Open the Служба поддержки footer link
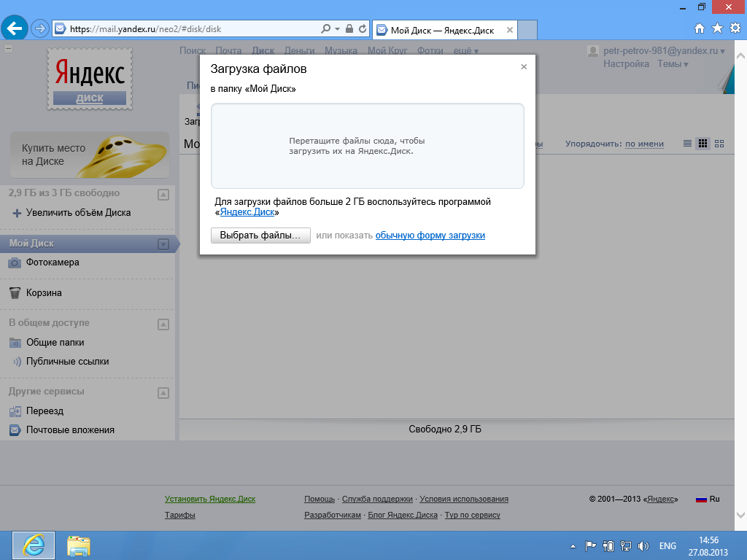Viewport: 747px width, 560px height. [x=377, y=499]
